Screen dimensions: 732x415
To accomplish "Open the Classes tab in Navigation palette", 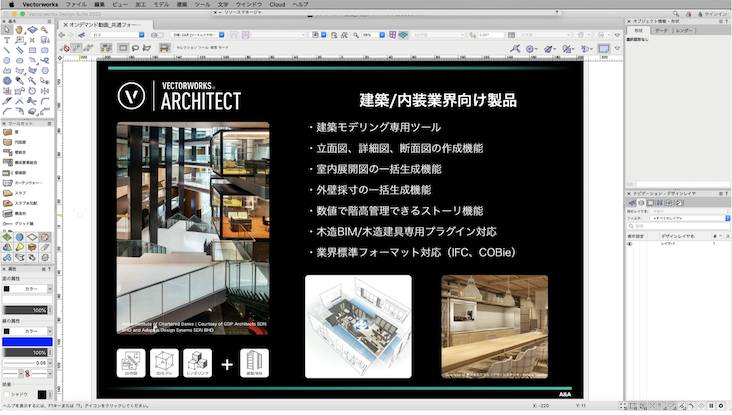I will tap(632, 203).
